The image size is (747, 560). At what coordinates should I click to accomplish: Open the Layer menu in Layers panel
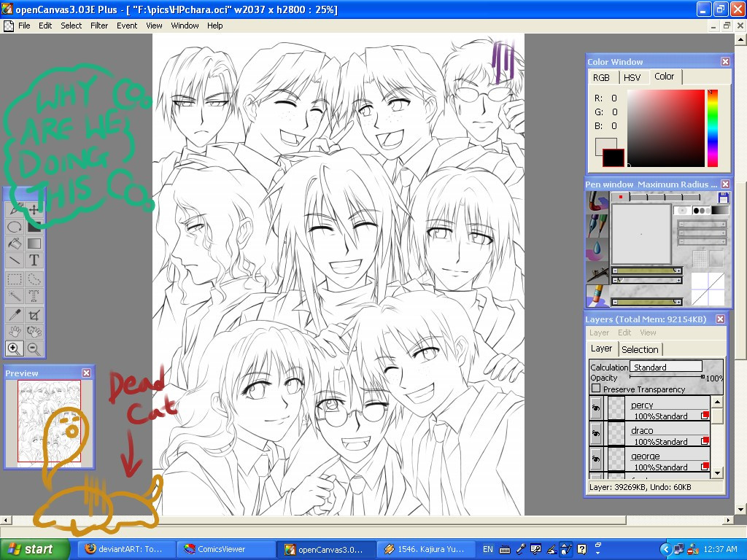point(599,332)
